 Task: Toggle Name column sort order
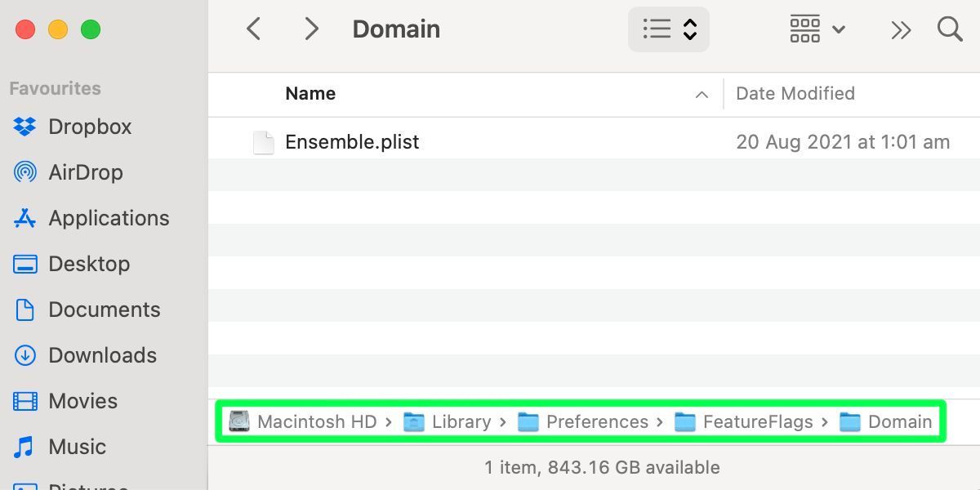[x=310, y=93]
